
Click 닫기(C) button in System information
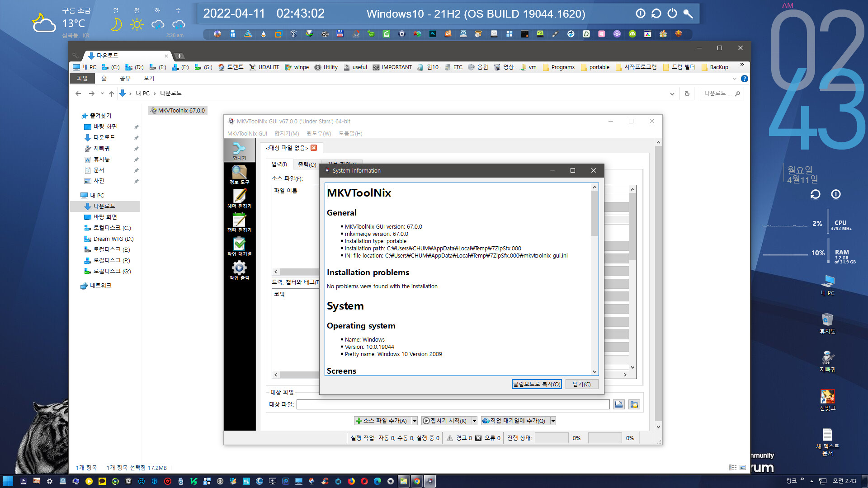pos(582,384)
